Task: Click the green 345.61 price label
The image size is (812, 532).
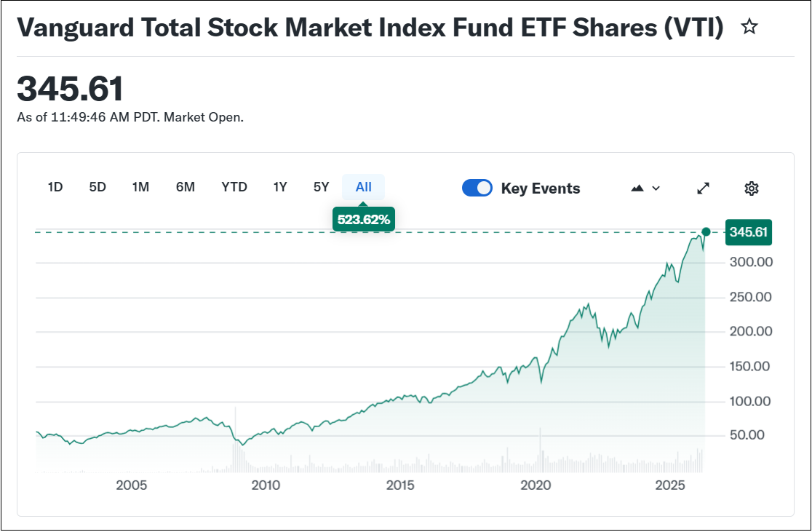Action: [x=749, y=232]
